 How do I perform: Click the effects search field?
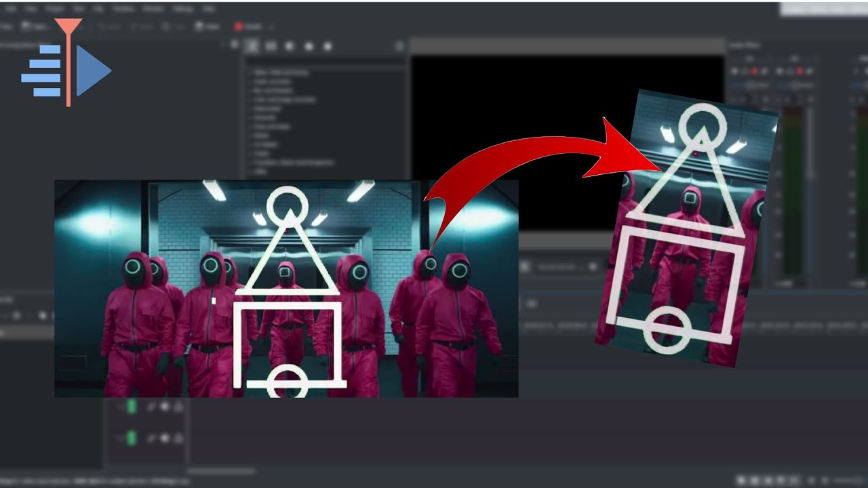point(325,61)
